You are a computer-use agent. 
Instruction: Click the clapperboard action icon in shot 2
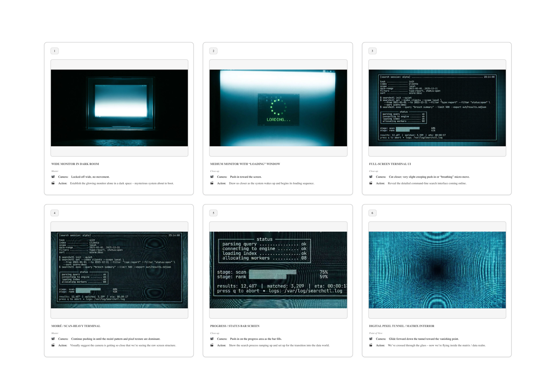pos(212,183)
